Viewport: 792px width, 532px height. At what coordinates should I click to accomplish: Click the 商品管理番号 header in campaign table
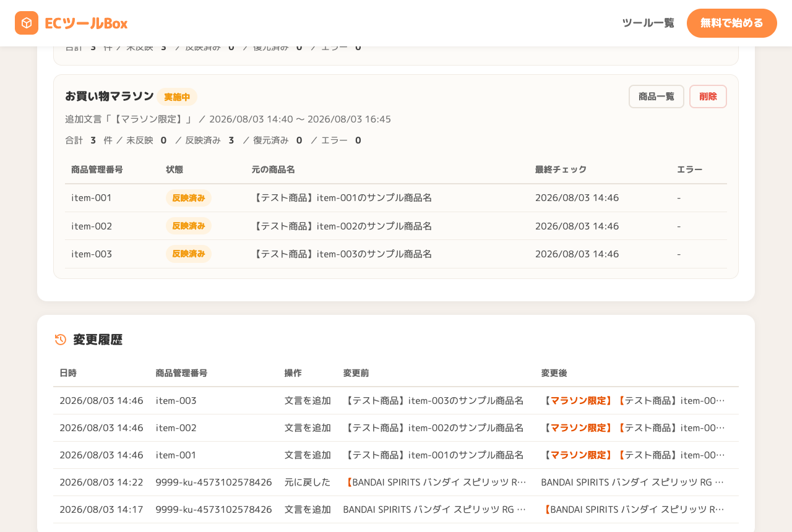97,169
